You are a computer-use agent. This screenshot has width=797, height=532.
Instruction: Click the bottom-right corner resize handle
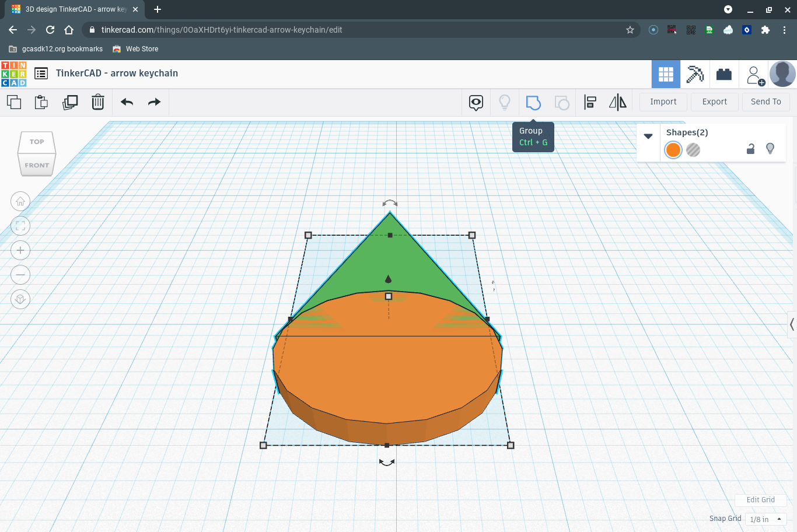pyautogui.click(x=511, y=445)
